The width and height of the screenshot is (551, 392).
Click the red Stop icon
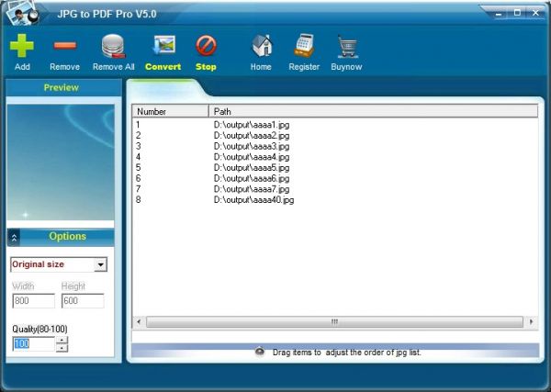click(206, 46)
